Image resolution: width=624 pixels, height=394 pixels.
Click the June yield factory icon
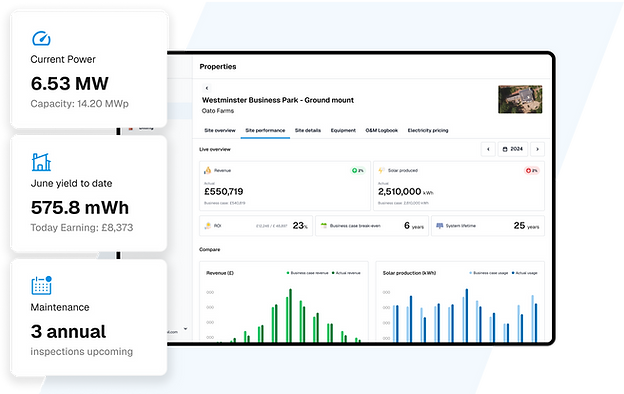[41, 162]
